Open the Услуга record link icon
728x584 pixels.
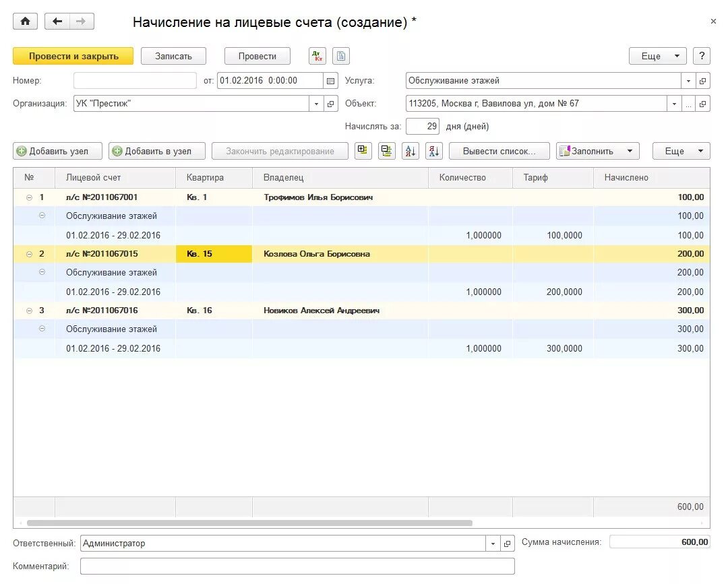click(x=703, y=81)
